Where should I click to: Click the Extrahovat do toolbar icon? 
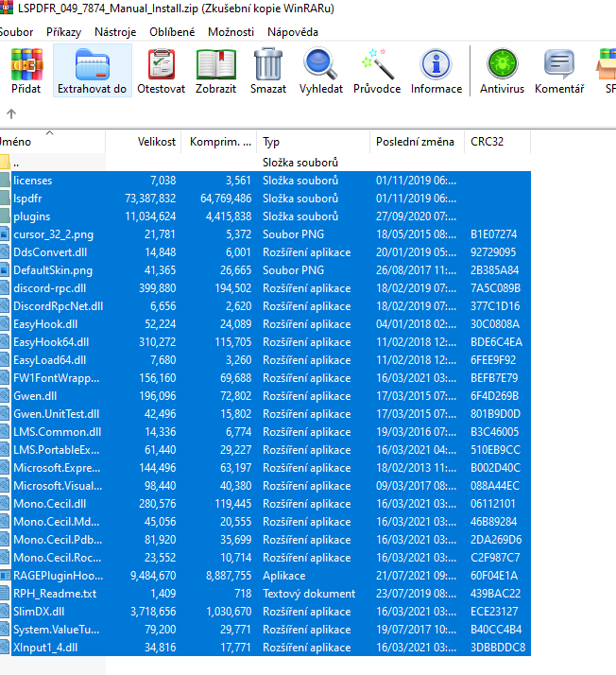92,64
